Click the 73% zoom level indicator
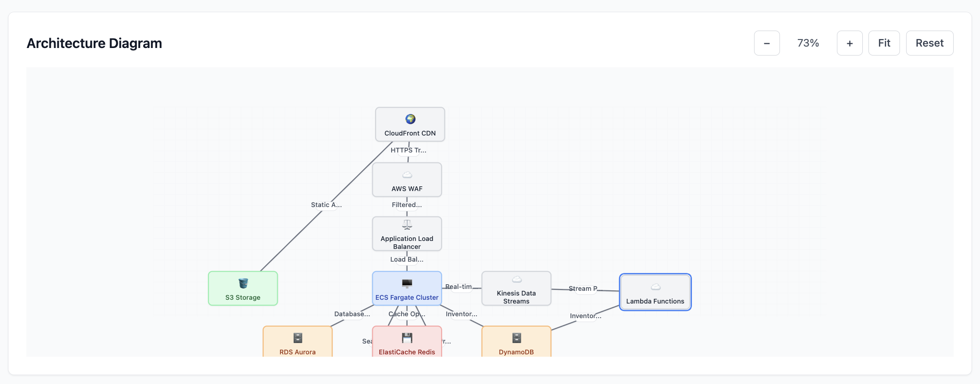The width and height of the screenshot is (980, 384). pyautogui.click(x=808, y=43)
